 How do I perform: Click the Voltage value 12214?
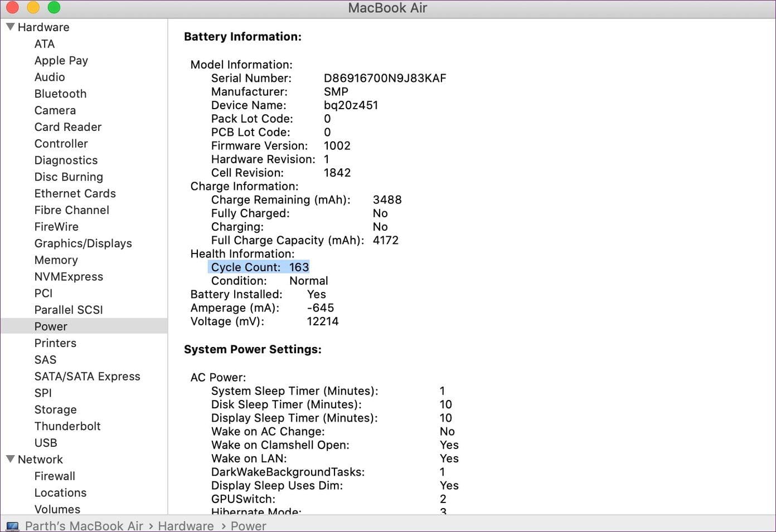pos(323,321)
